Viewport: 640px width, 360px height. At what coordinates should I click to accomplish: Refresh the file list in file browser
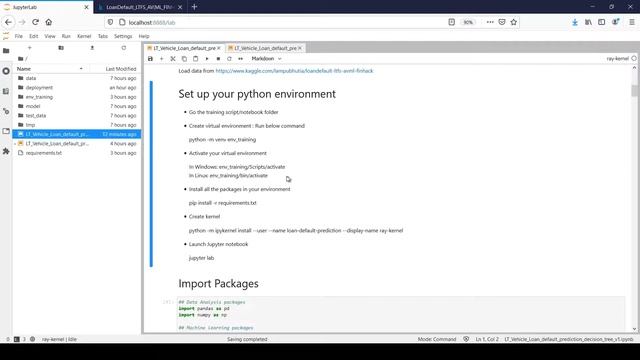coord(124,48)
